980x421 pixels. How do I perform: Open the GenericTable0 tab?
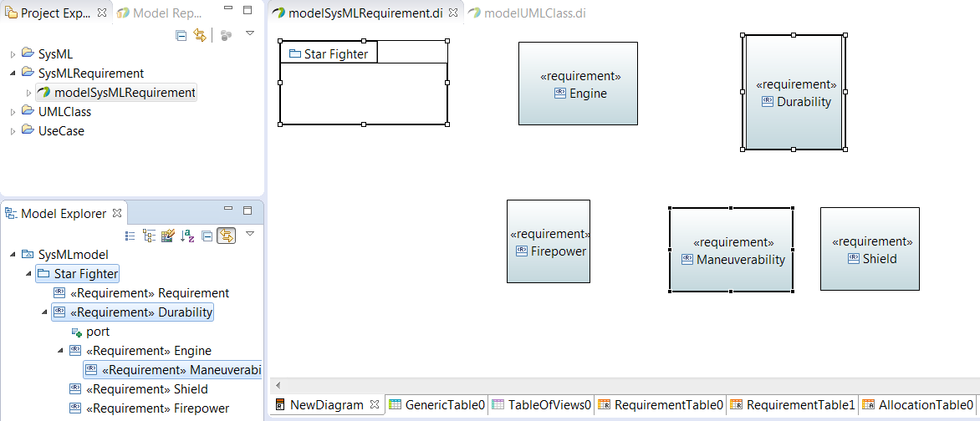tap(436, 405)
